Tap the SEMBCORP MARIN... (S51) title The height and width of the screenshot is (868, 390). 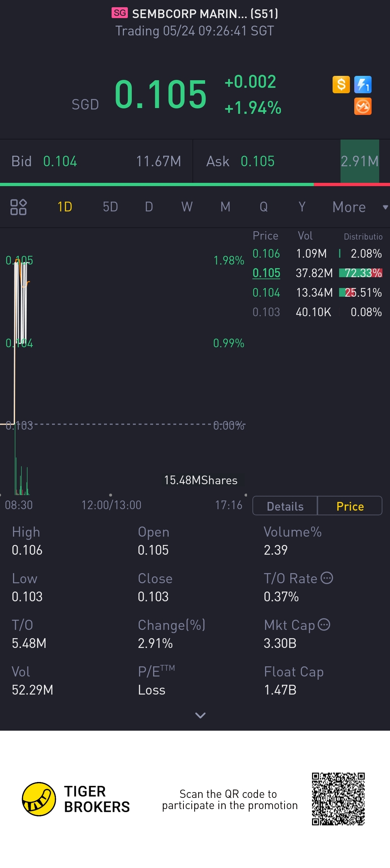(x=205, y=14)
